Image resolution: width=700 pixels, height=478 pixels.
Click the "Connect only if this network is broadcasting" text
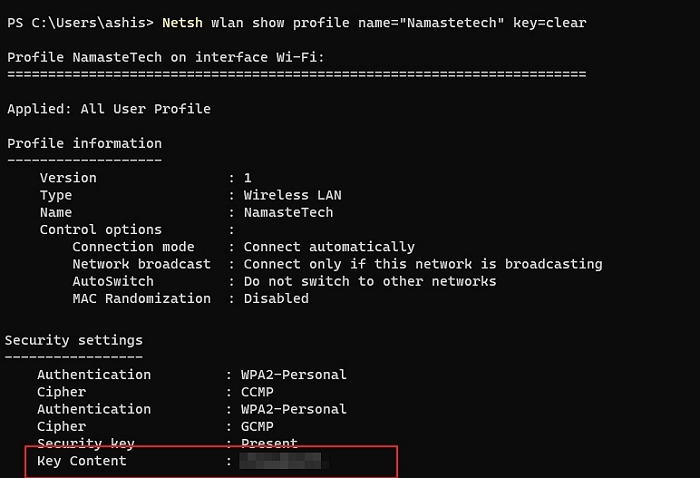[x=422, y=264]
